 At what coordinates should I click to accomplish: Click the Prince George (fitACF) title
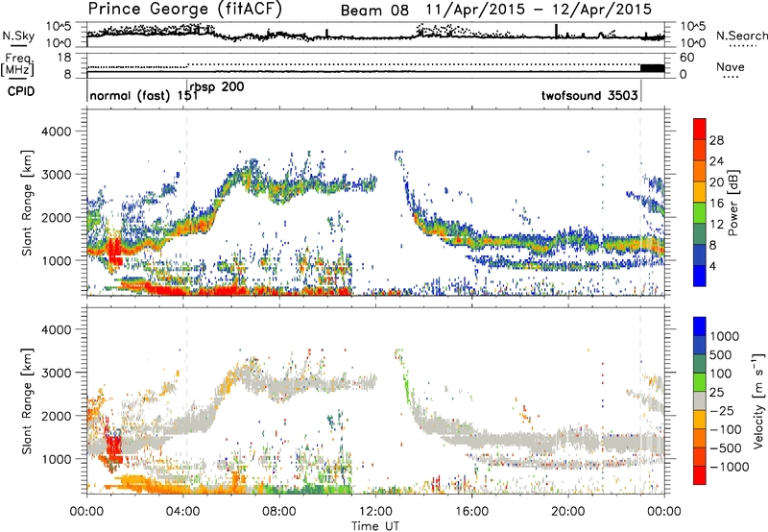pos(184,9)
